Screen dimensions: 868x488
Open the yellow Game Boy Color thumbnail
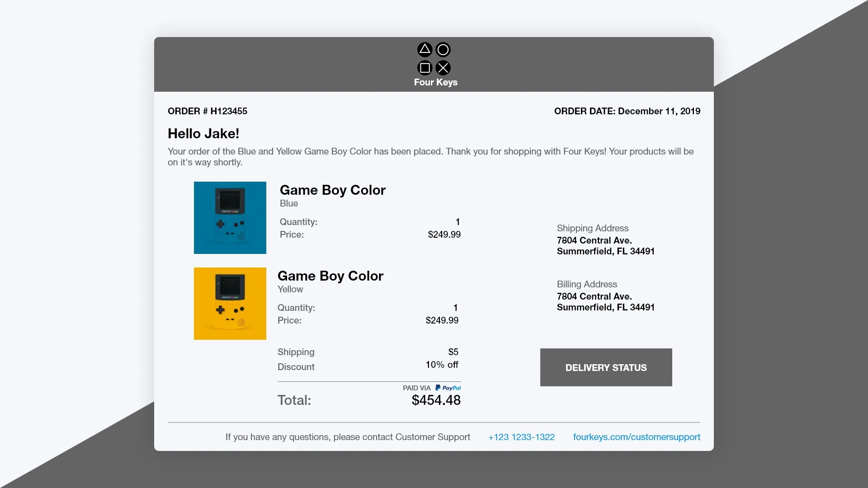pos(230,304)
